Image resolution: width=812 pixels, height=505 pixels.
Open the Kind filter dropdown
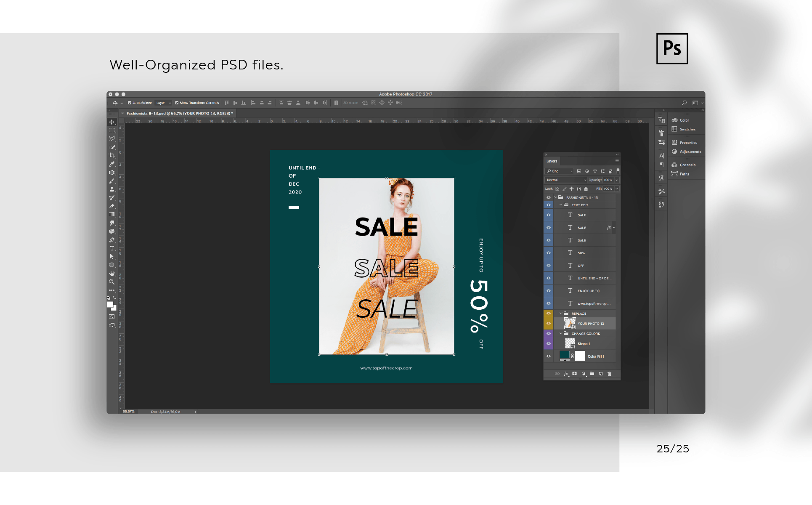(x=560, y=171)
